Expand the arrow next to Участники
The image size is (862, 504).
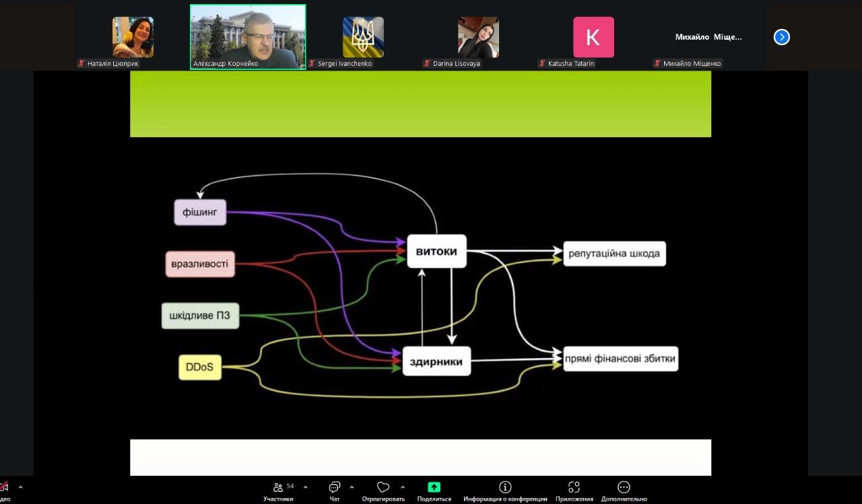pyautogui.click(x=305, y=487)
